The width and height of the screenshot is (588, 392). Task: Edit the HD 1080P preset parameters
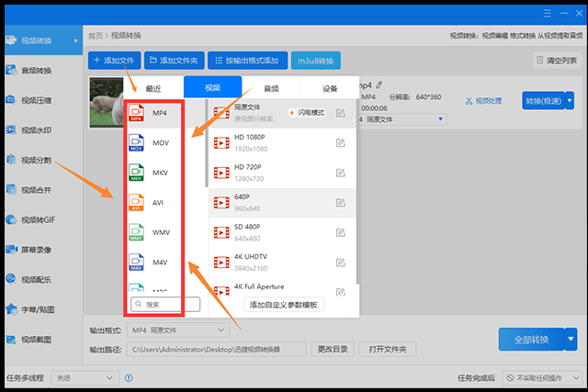click(x=341, y=143)
